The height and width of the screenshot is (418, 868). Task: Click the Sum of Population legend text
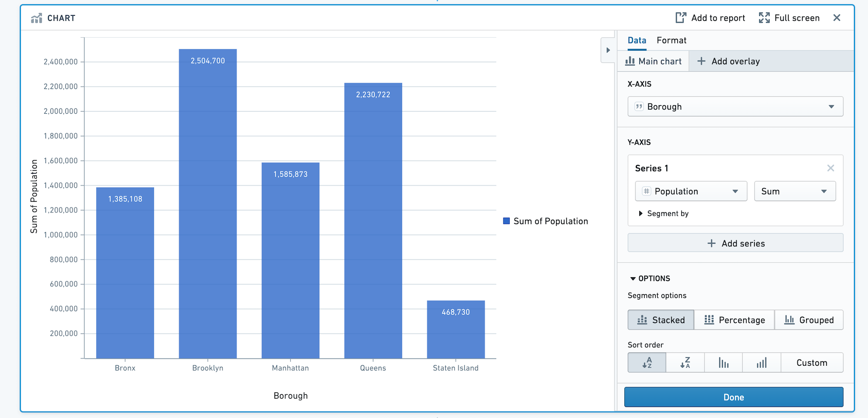[x=551, y=221]
